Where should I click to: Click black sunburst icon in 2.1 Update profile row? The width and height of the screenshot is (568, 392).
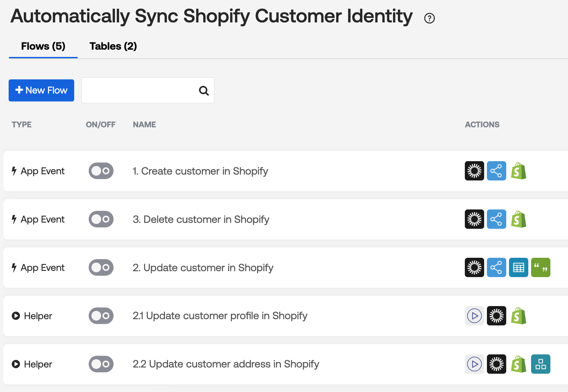coord(497,316)
